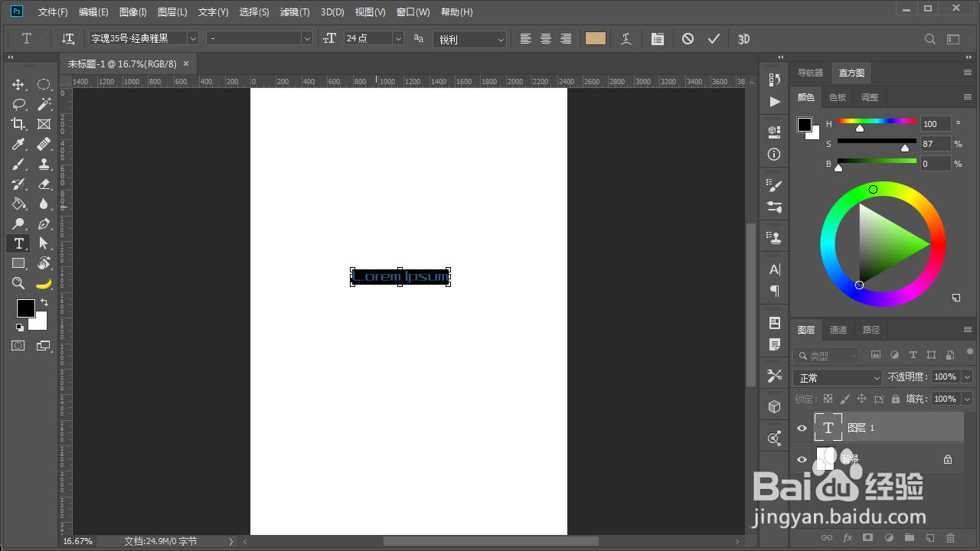The height and width of the screenshot is (551, 980).
Task: Open the 文件(F) menu
Action: point(53,12)
